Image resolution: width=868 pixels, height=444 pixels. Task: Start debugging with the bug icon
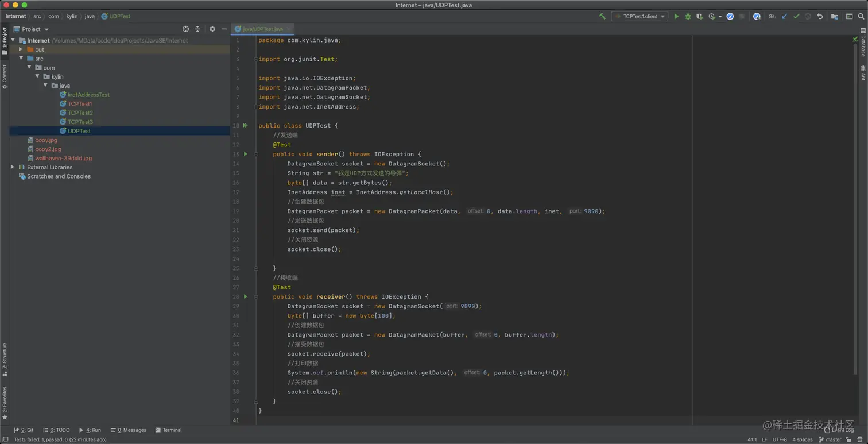(688, 17)
